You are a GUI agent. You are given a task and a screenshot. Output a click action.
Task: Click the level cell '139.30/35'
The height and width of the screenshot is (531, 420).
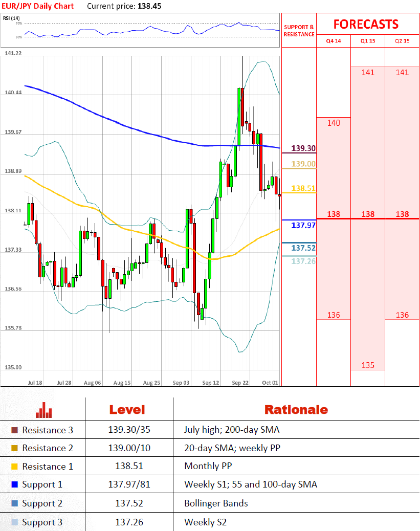pyautogui.click(x=129, y=430)
